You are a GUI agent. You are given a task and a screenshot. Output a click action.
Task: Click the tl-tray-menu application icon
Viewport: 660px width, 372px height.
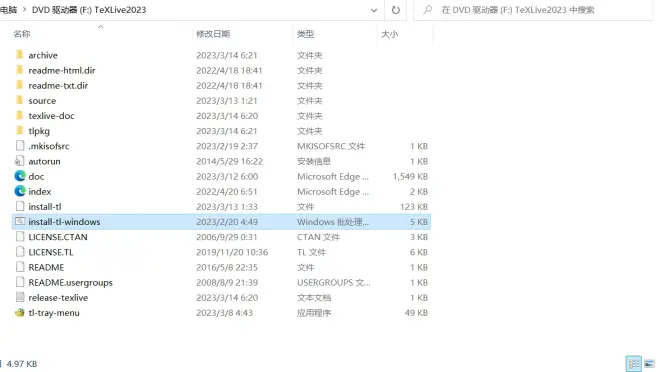pyautogui.click(x=20, y=312)
